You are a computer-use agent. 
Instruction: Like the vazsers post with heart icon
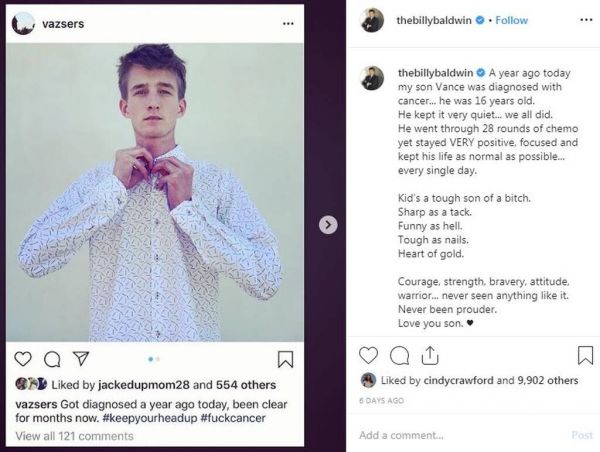click(x=23, y=359)
